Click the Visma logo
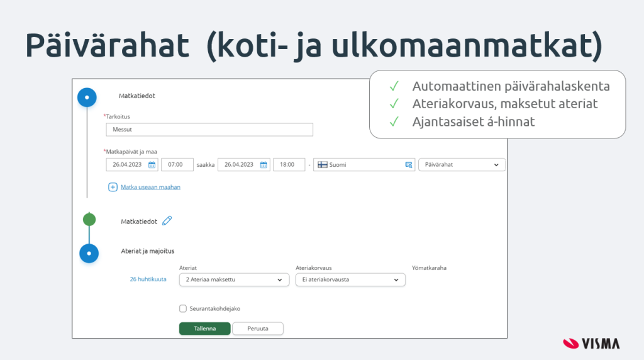This screenshot has height=360, width=644. coord(591,344)
